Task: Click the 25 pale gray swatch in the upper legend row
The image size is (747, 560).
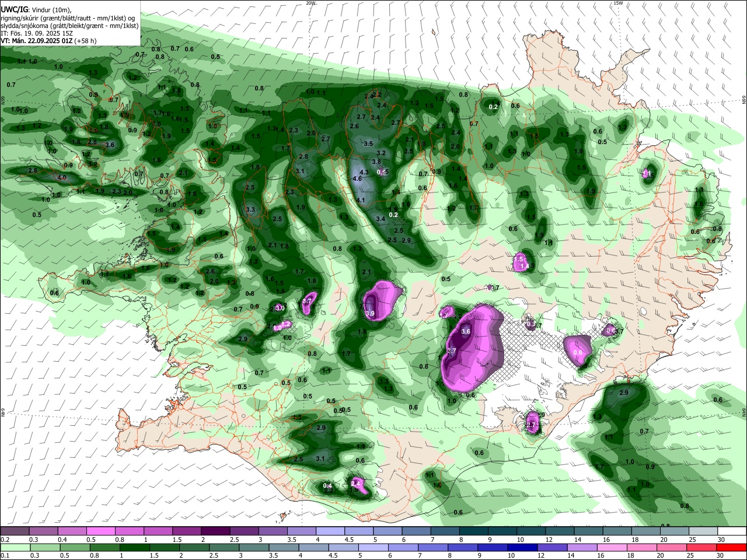Action: (703, 531)
